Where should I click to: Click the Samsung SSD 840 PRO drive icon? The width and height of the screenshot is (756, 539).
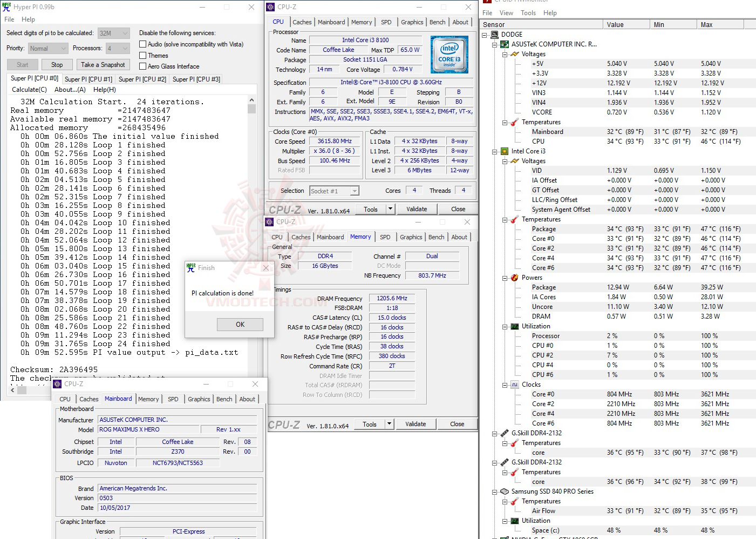pos(505,491)
